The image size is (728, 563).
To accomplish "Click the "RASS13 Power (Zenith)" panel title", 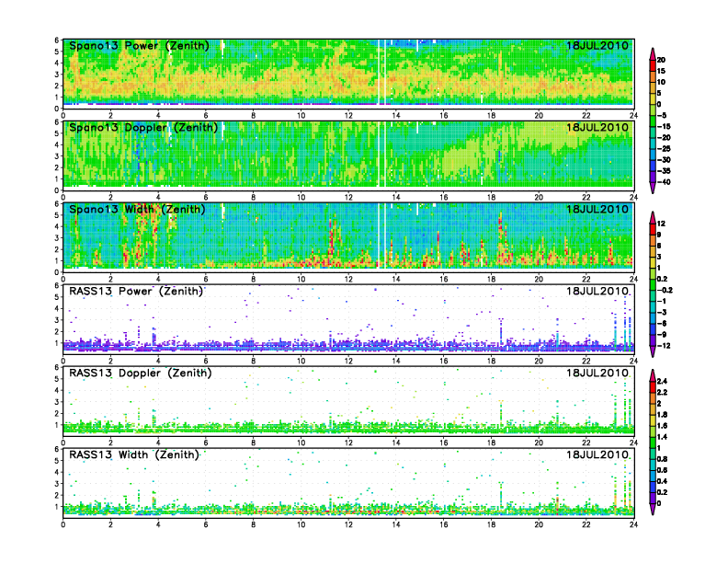I will pos(136,292).
